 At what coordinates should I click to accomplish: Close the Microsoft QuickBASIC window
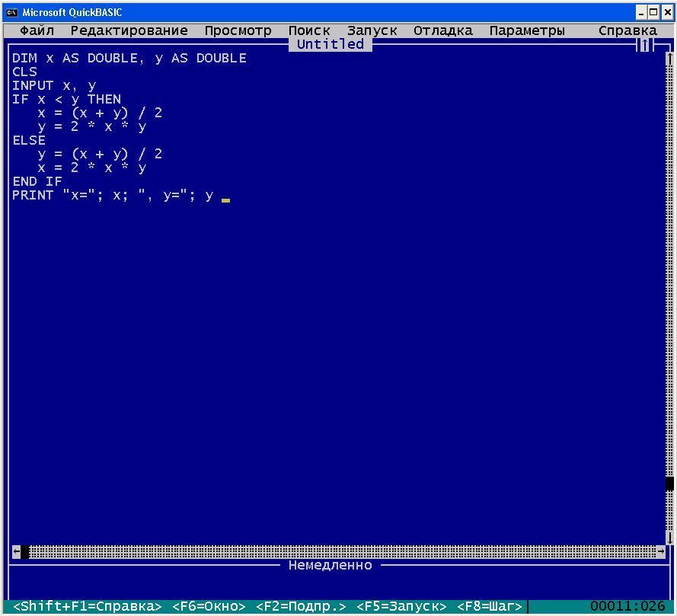[x=667, y=12]
